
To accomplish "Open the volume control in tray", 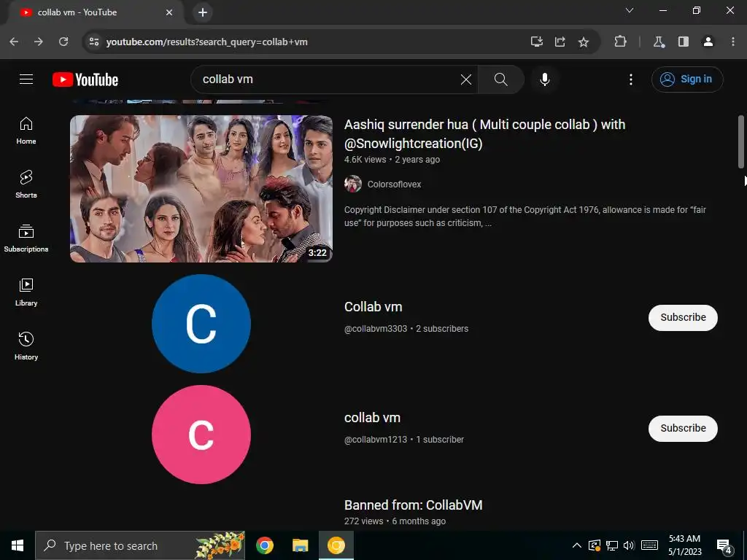I will [x=629, y=545].
